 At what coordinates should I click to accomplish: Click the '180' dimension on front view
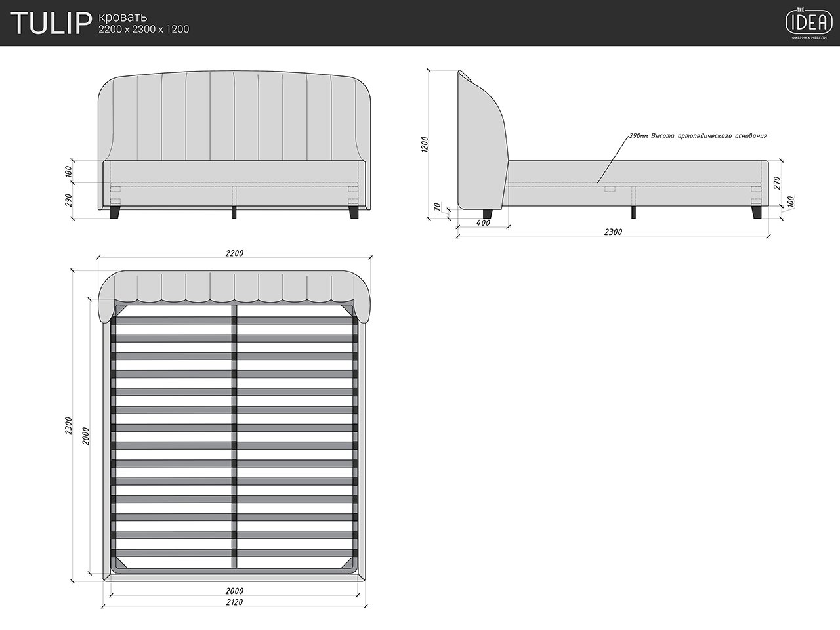68,171
